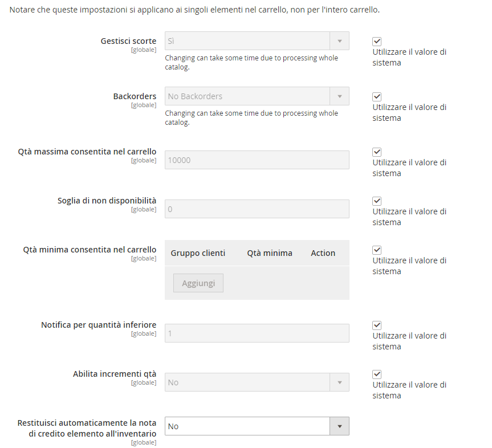492x448 pixels.
Task: Click the Backorders dropdown arrow icon
Action: (x=340, y=96)
